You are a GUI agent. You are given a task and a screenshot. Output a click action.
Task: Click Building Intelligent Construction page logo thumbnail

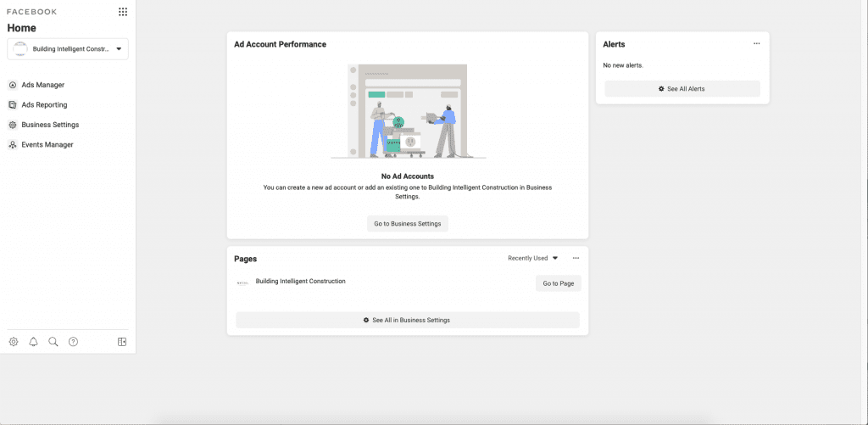click(x=242, y=282)
